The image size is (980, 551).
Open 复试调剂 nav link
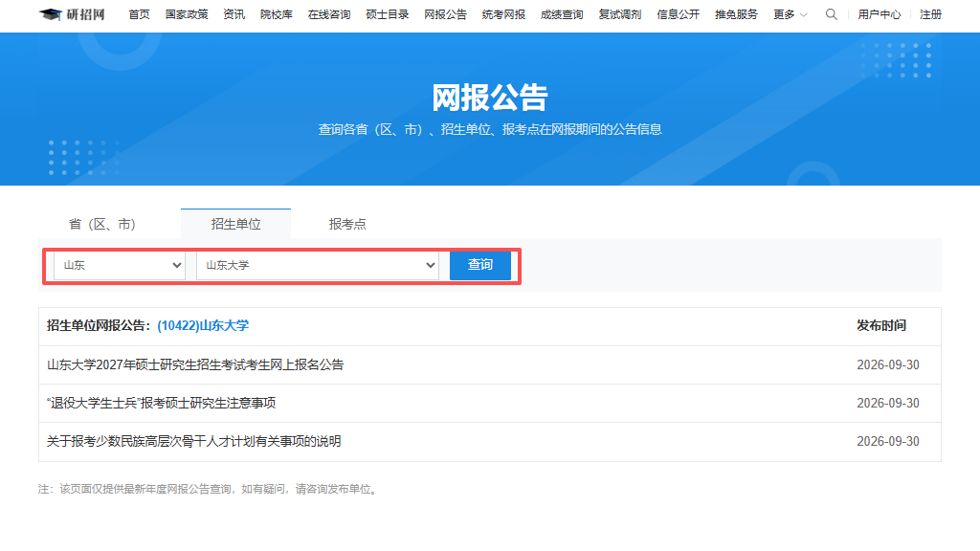click(x=619, y=14)
